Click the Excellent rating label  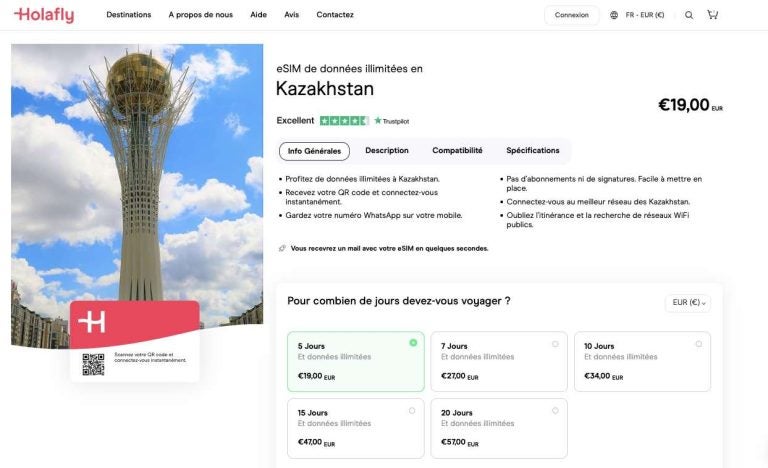[x=295, y=121]
